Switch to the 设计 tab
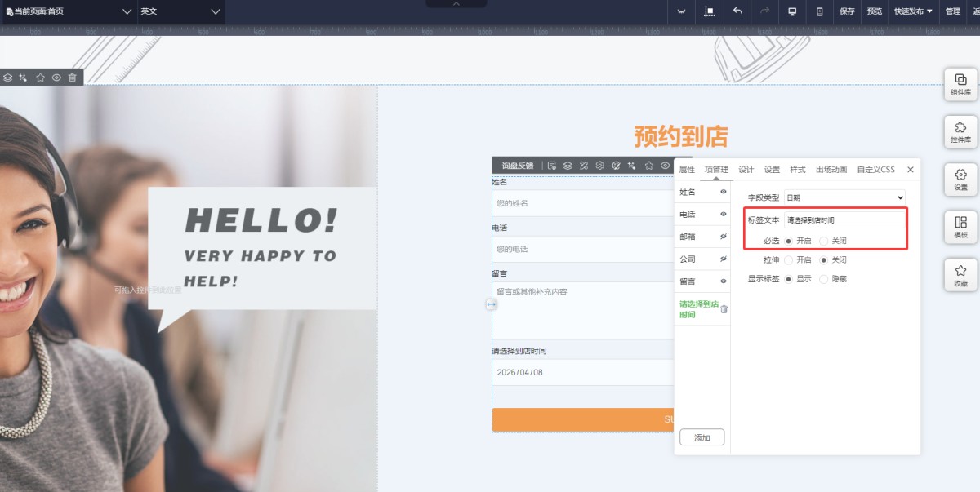 coord(746,170)
